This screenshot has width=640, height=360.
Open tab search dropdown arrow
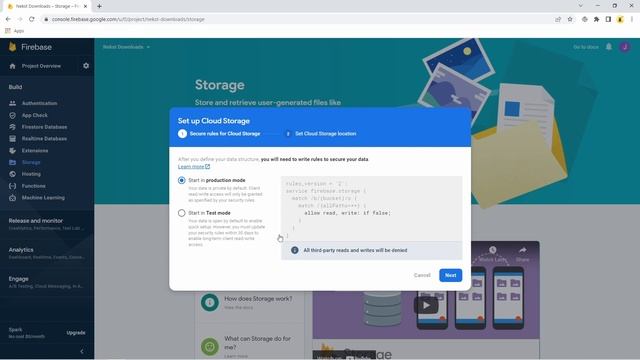(x=580, y=6)
